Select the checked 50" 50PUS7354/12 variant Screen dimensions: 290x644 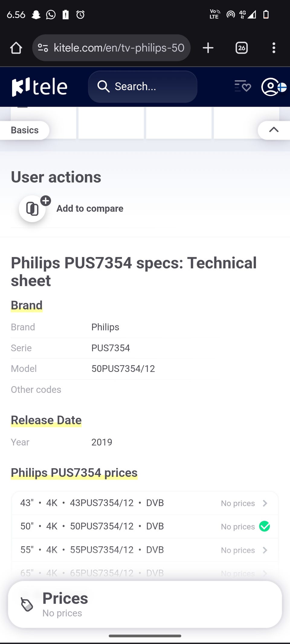(264, 526)
